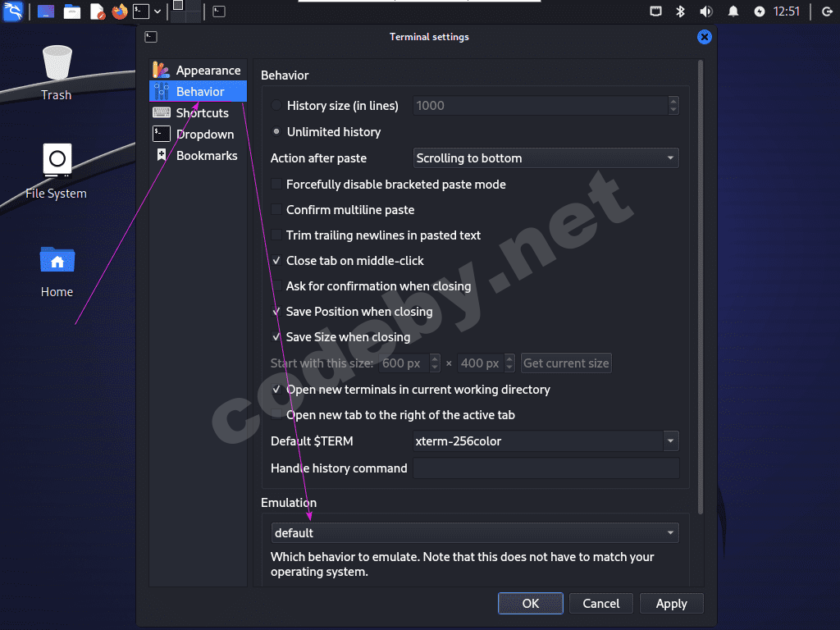The image size is (840, 630).
Task: Click the workspace switcher
Action: click(x=186, y=11)
